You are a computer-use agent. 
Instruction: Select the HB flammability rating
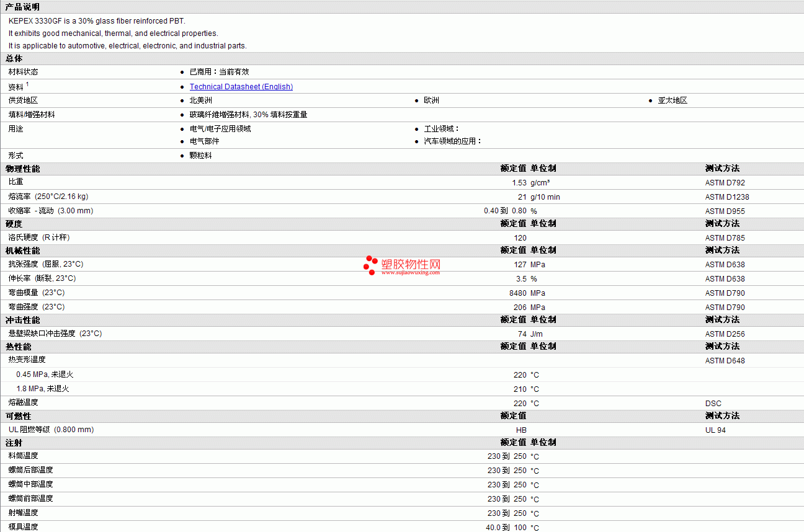(x=521, y=430)
